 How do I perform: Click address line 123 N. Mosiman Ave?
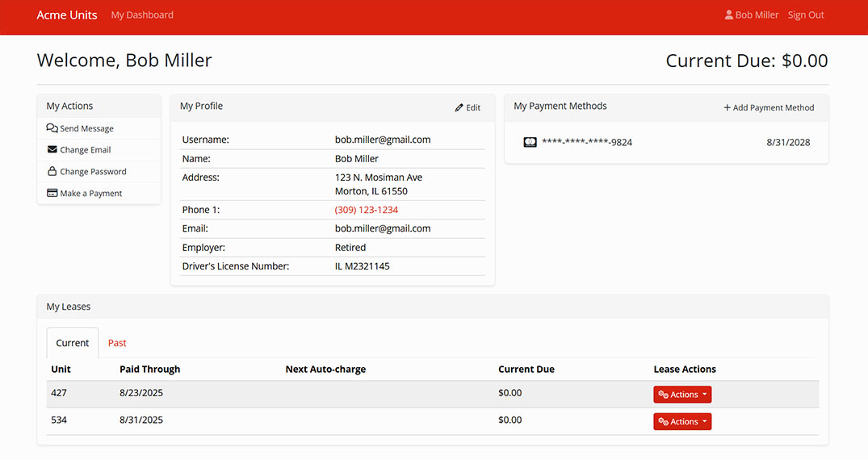click(379, 177)
